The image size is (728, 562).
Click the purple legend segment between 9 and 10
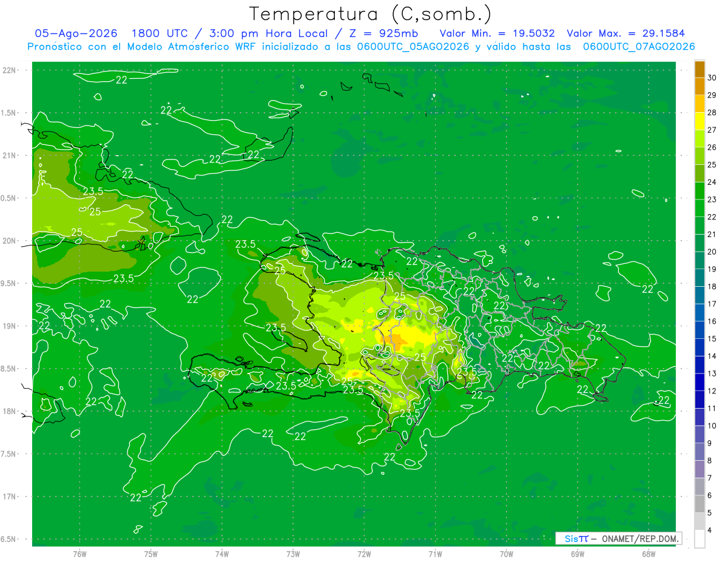pos(699,434)
